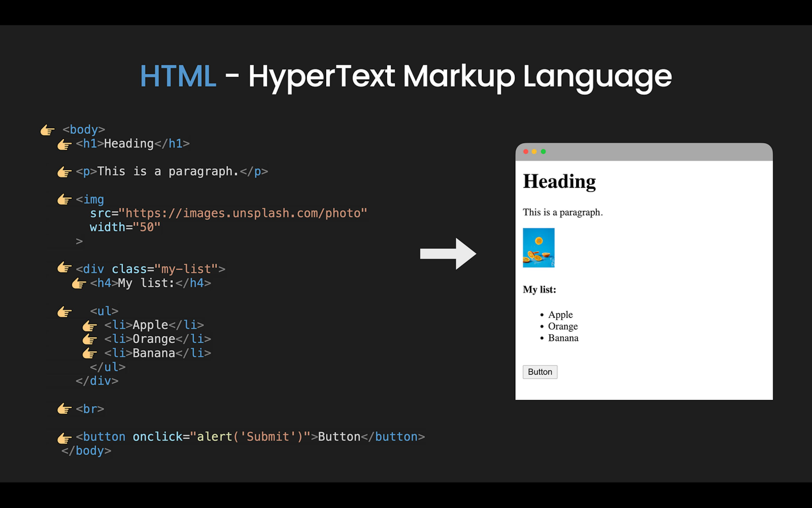Click the "Orange" bullet in browser preview

[x=563, y=327]
